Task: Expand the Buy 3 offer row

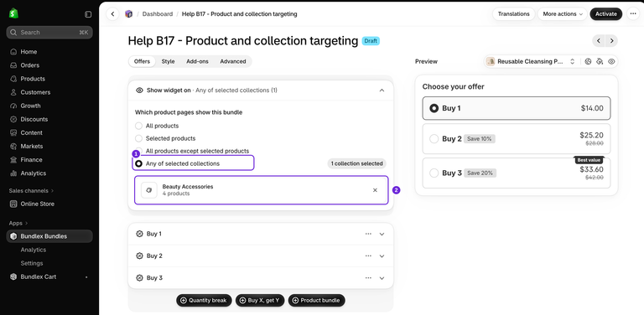Action: [382, 278]
